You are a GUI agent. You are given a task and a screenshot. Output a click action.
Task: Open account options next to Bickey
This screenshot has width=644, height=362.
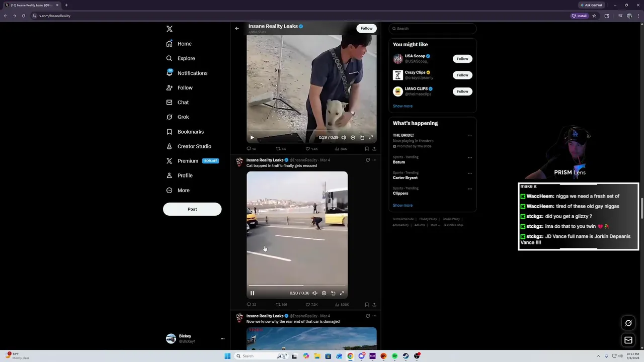click(222, 339)
